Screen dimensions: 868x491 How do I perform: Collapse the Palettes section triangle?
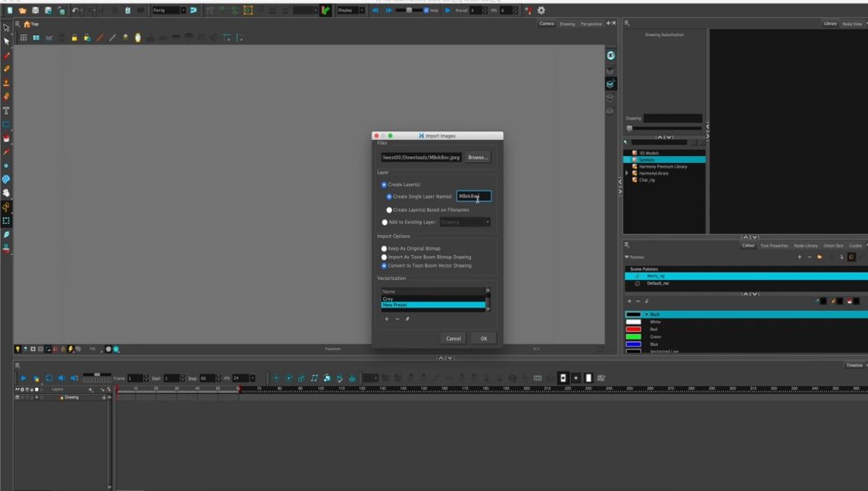click(626, 257)
